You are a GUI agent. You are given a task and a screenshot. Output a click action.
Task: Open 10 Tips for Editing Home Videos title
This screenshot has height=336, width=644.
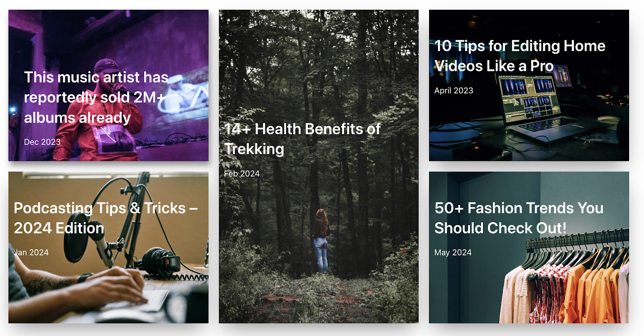520,56
